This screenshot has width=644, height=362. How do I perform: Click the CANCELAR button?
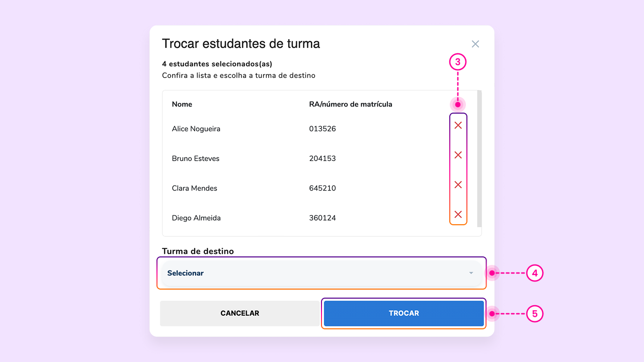[x=240, y=313]
